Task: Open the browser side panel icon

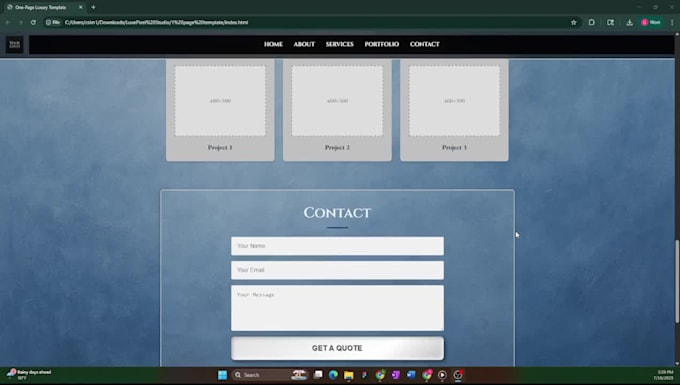Action: click(x=611, y=22)
